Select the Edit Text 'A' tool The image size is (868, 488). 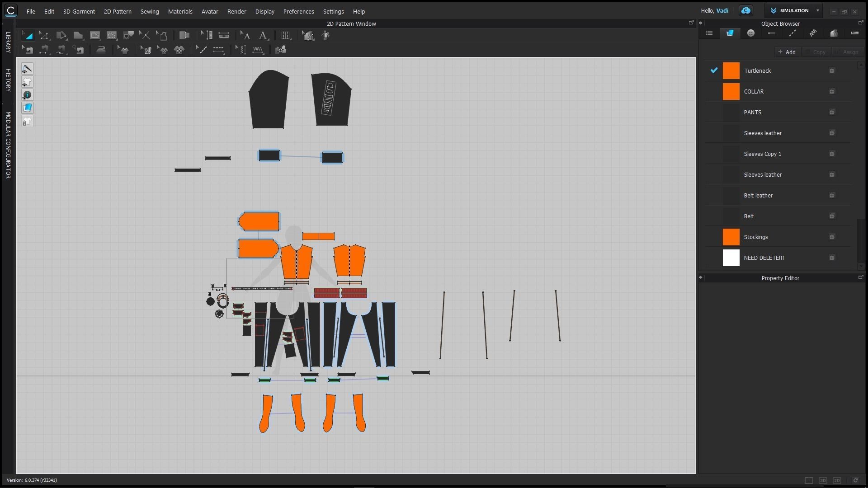pos(245,35)
